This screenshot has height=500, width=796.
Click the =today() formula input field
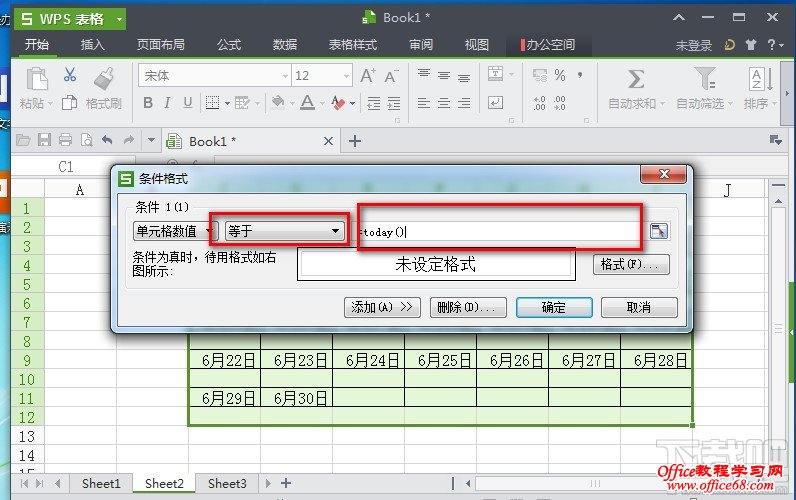[500, 231]
